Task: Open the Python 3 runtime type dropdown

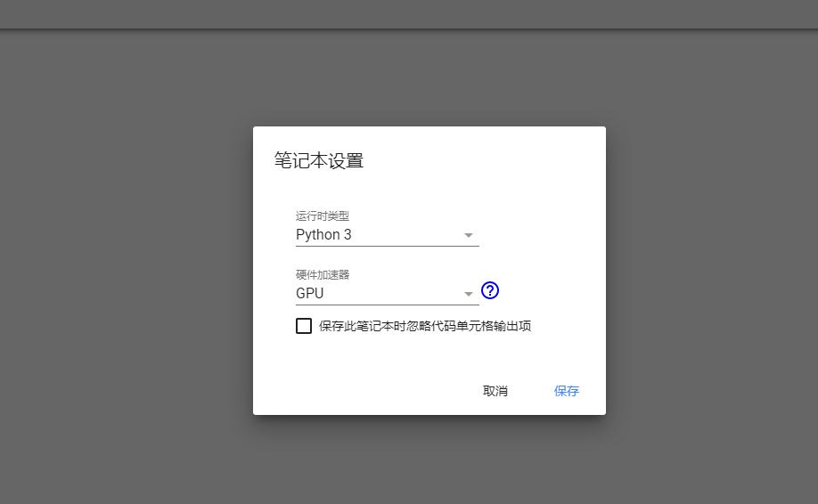Action: pos(387,235)
